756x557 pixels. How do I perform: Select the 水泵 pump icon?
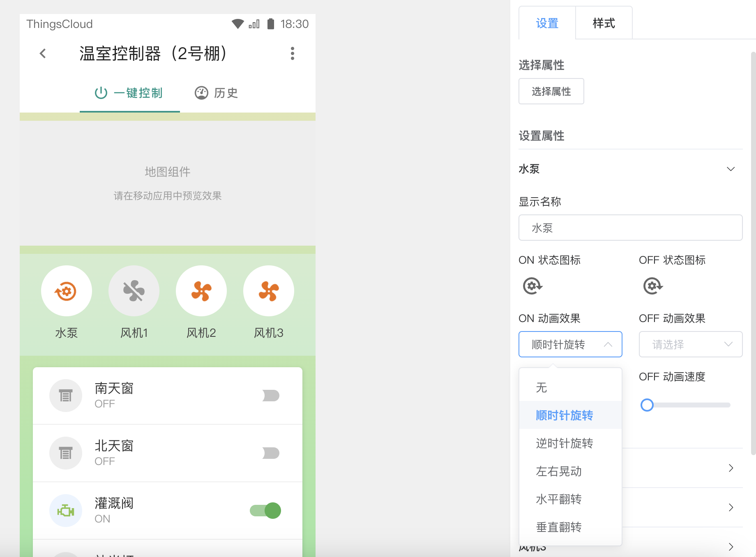coord(67,290)
